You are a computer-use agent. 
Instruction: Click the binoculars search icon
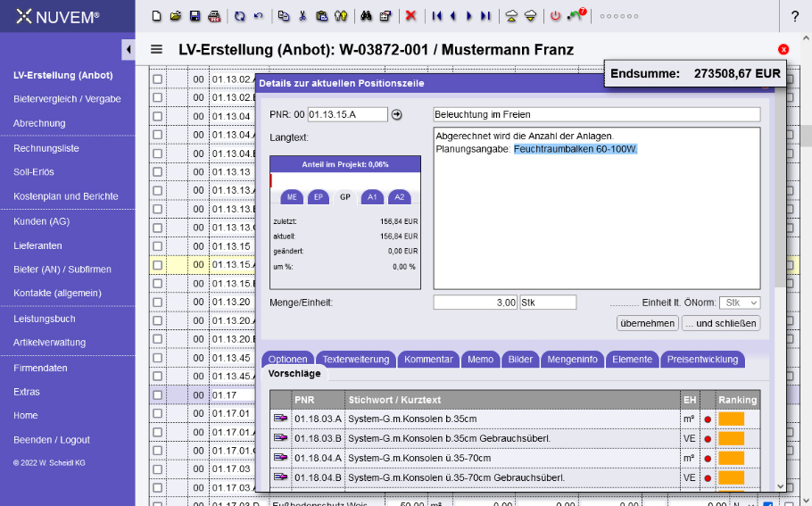click(x=366, y=16)
